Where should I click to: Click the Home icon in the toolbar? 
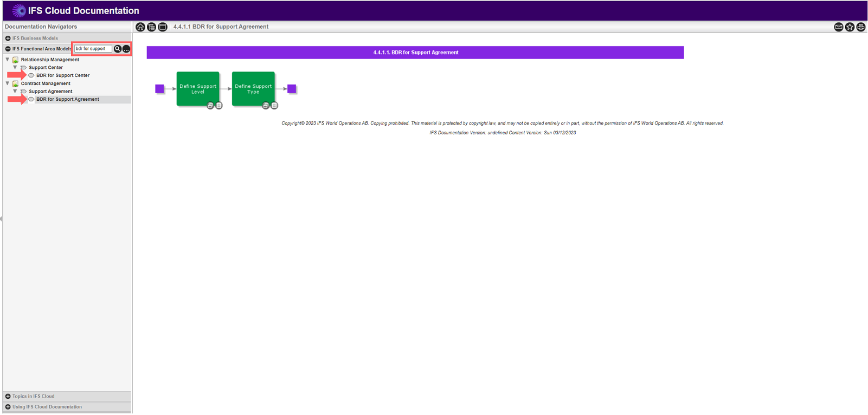tap(140, 27)
